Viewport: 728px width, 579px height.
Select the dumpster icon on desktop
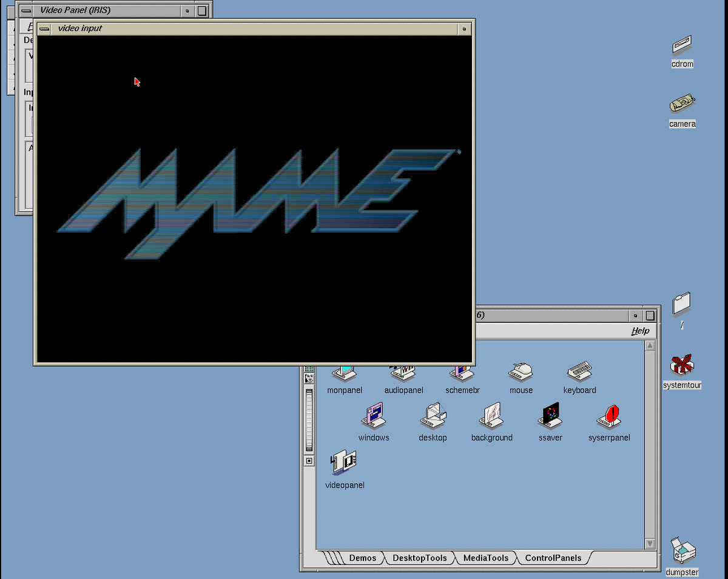tap(682, 550)
